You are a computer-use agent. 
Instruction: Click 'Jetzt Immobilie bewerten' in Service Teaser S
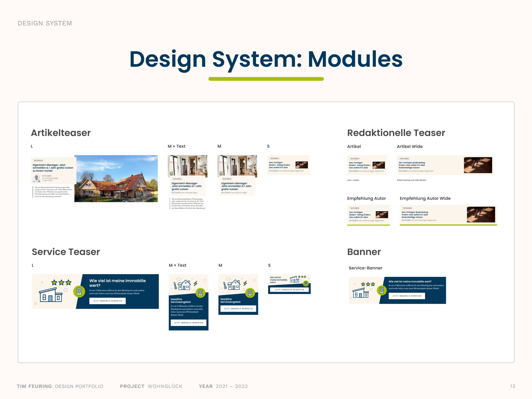point(289,290)
